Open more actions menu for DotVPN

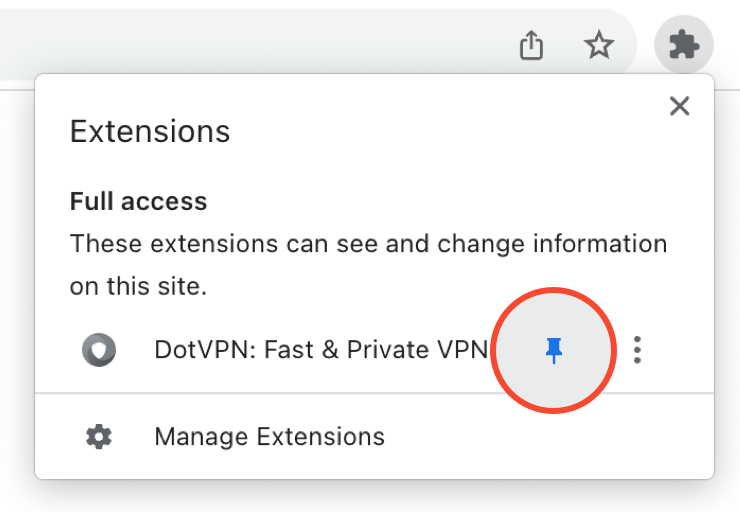(637, 350)
